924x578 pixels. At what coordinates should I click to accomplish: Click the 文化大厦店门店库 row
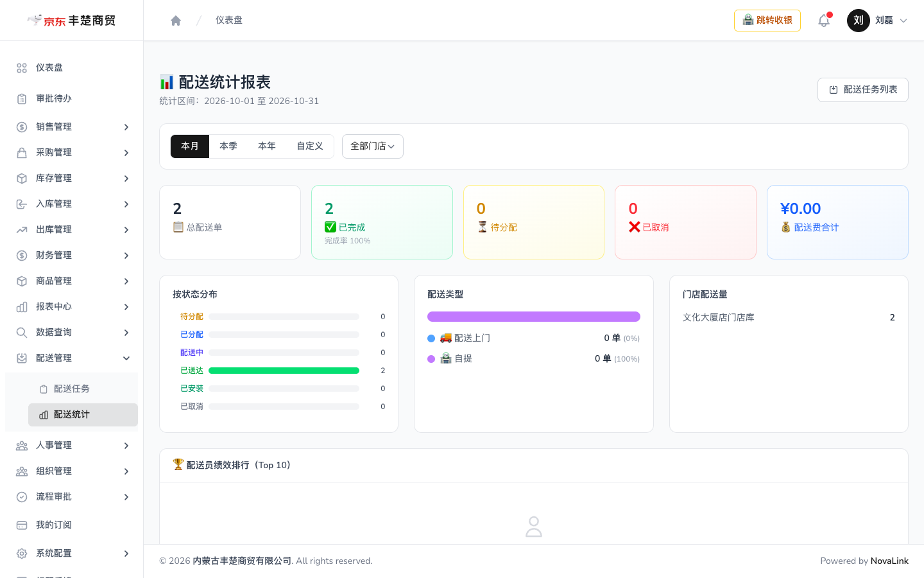coord(789,318)
